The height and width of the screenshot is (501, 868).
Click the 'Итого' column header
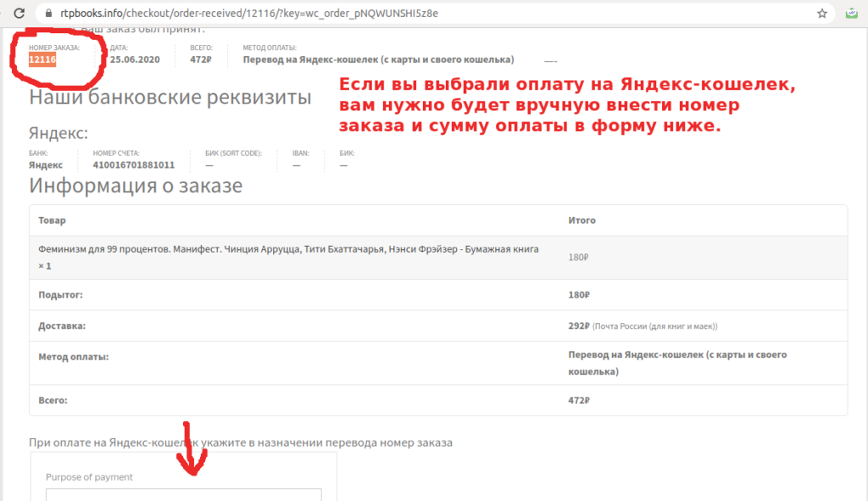(581, 220)
